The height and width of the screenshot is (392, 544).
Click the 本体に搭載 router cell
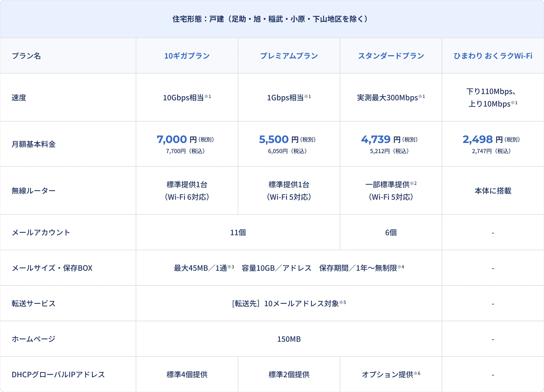[493, 191]
